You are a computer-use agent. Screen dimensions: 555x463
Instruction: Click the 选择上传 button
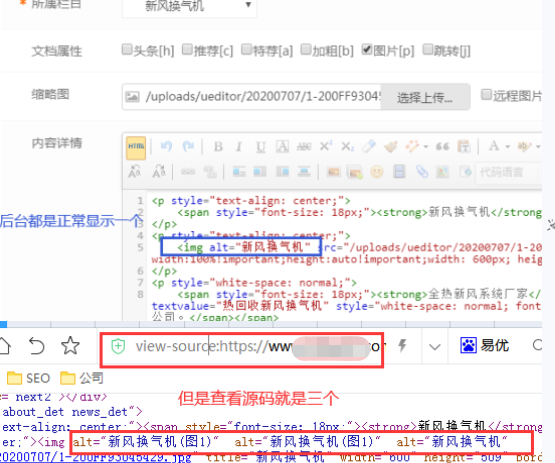coord(425,97)
